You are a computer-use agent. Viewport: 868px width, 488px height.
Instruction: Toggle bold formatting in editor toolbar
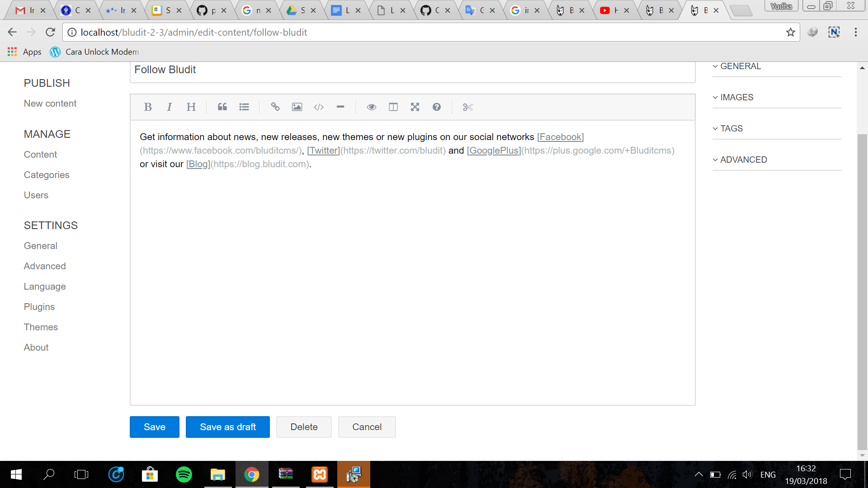click(147, 107)
